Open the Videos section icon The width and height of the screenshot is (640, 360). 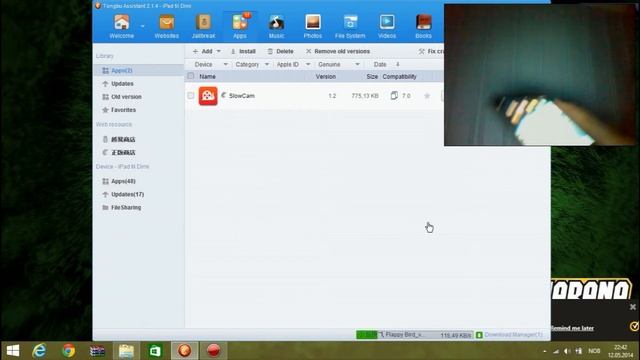coord(387,26)
